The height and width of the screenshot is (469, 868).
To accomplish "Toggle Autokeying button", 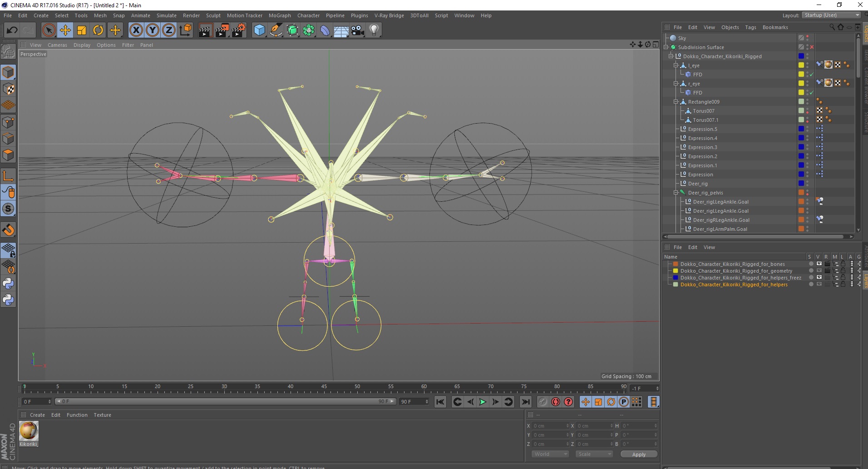I will pos(555,402).
